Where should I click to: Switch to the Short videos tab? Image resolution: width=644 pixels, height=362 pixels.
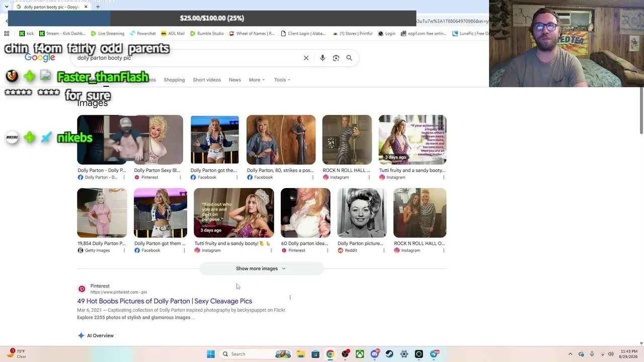(x=207, y=80)
